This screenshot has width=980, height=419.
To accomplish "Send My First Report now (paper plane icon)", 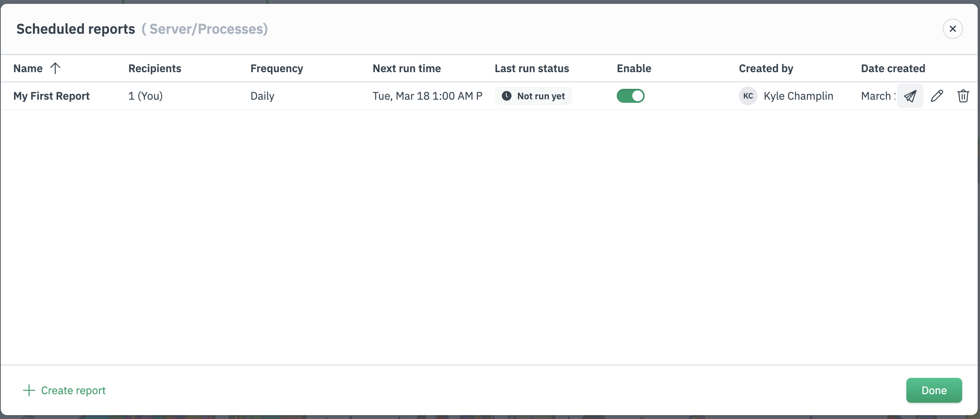I will click(x=910, y=96).
